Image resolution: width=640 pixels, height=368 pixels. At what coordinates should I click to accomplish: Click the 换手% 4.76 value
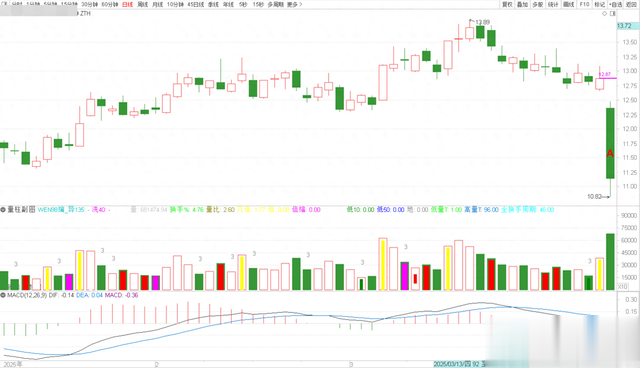click(x=187, y=210)
